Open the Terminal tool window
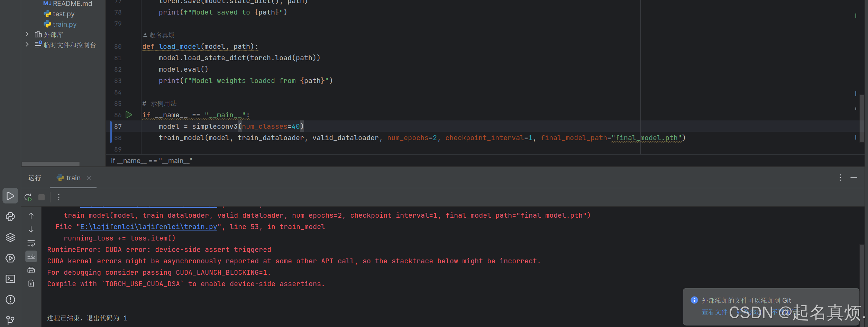 pos(10,279)
